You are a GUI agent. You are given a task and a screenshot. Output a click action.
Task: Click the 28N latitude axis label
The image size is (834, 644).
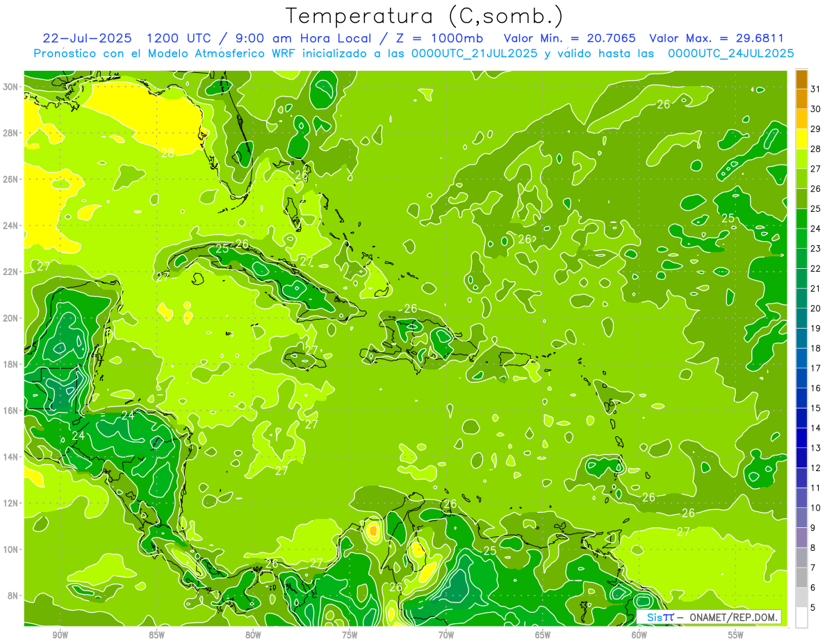10,133
